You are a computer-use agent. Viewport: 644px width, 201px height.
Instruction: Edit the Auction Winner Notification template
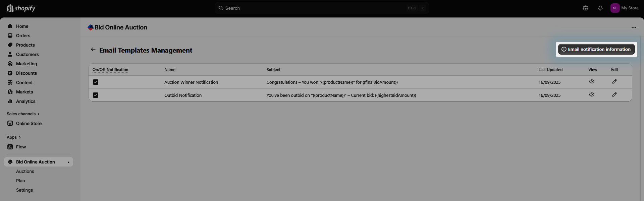coord(614,82)
